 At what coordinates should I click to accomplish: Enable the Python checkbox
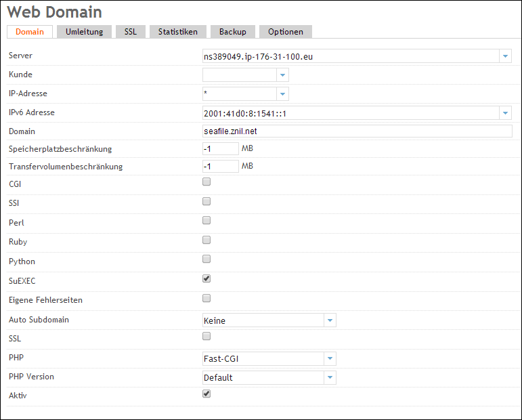tap(206, 259)
